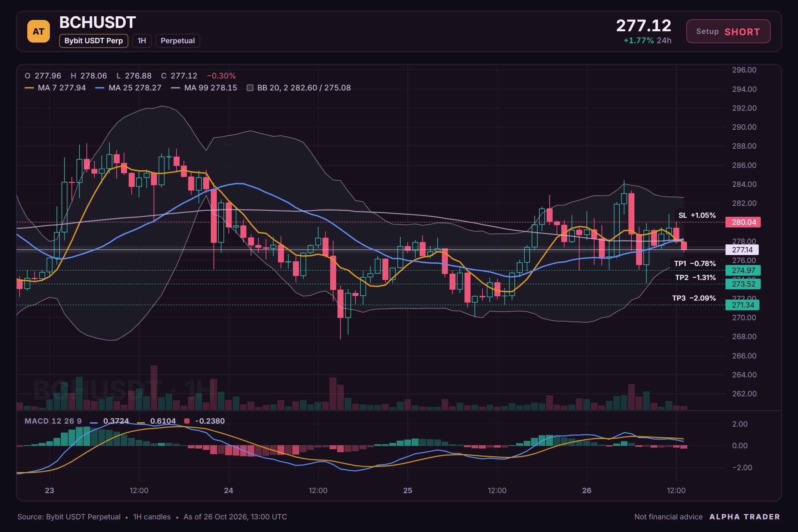Image resolution: width=798 pixels, height=532 pixels.
Task: Click the 273.52 take-profit price tag
Action: coord(743,284)
